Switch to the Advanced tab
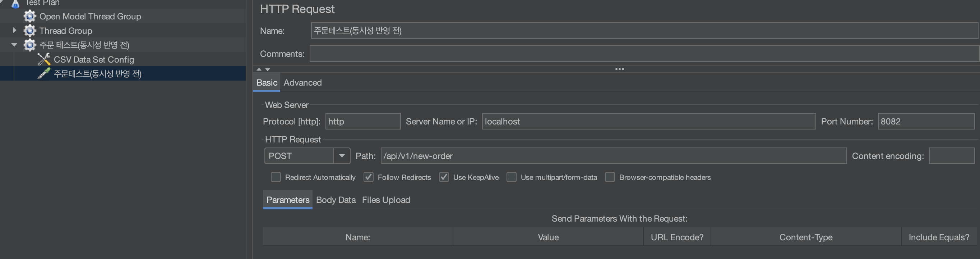This screenshot has width=980, height=259. pyautogui.click(x=303, y=83)
